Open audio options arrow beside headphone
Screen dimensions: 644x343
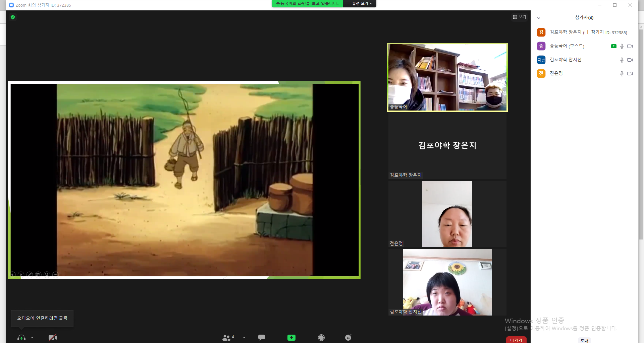coord(32,338)
